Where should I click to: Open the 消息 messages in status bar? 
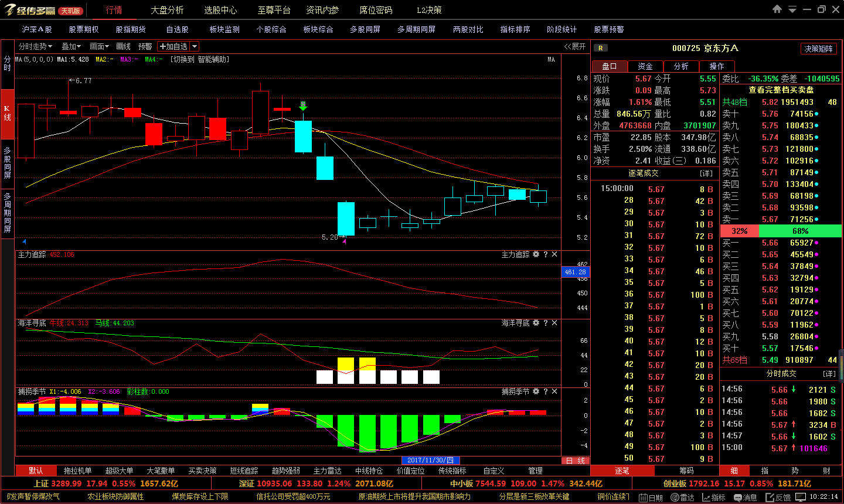(x=746, y=498)
